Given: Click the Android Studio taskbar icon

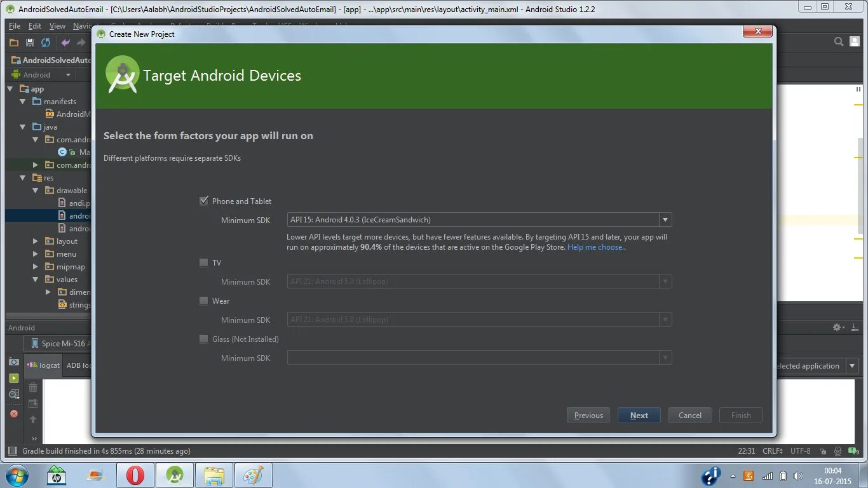Looking at the screenshot, I should tap(175, 475).
